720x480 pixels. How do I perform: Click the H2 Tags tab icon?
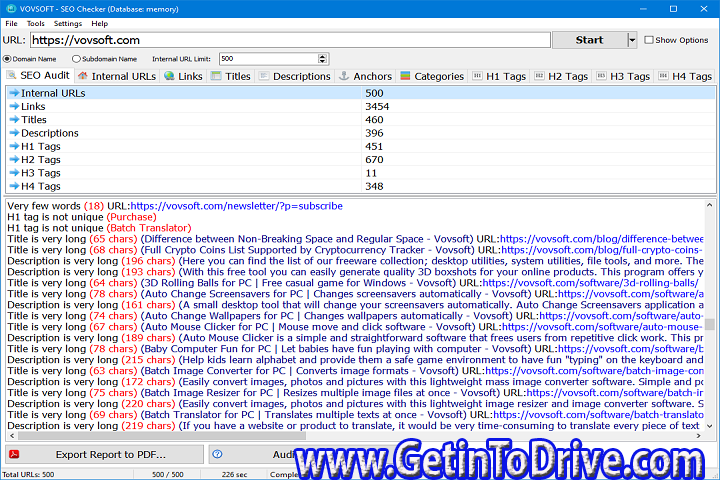pyautogui.click(x=539, y=76)
